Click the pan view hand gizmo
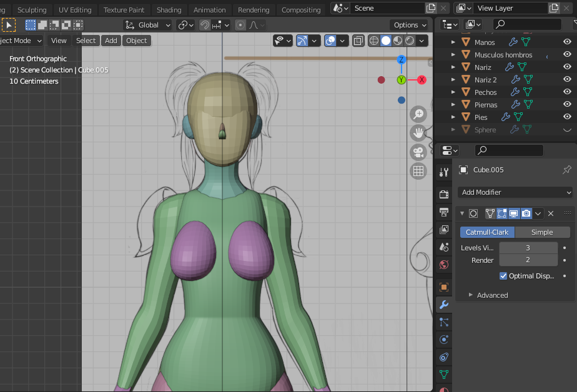577x392 pixels. [418, 132]
